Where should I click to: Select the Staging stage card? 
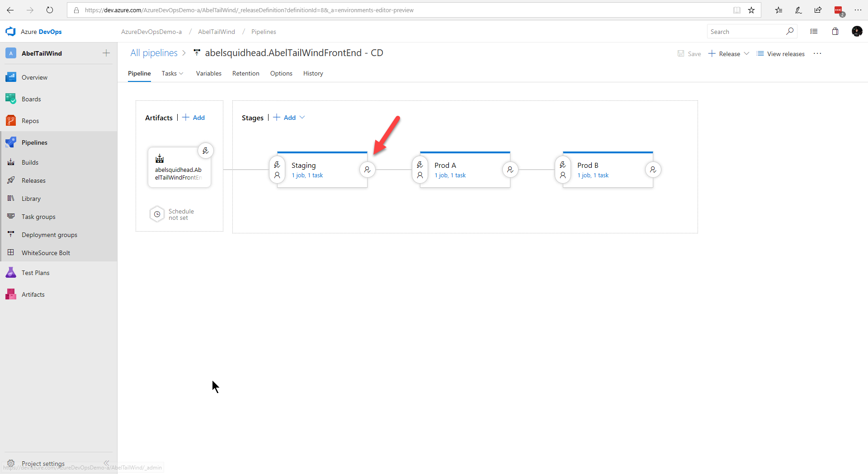[x=322, y=170]
